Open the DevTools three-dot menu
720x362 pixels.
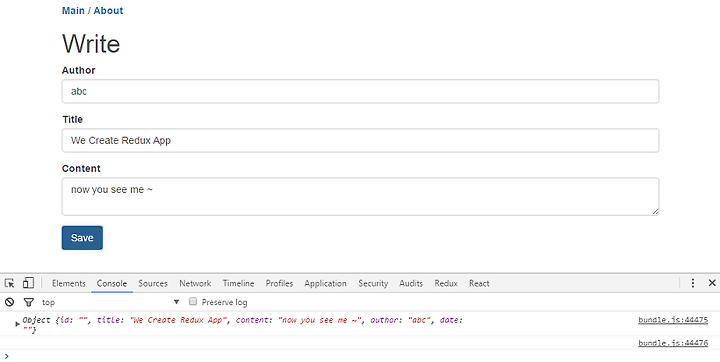click(x=692, y=283)
